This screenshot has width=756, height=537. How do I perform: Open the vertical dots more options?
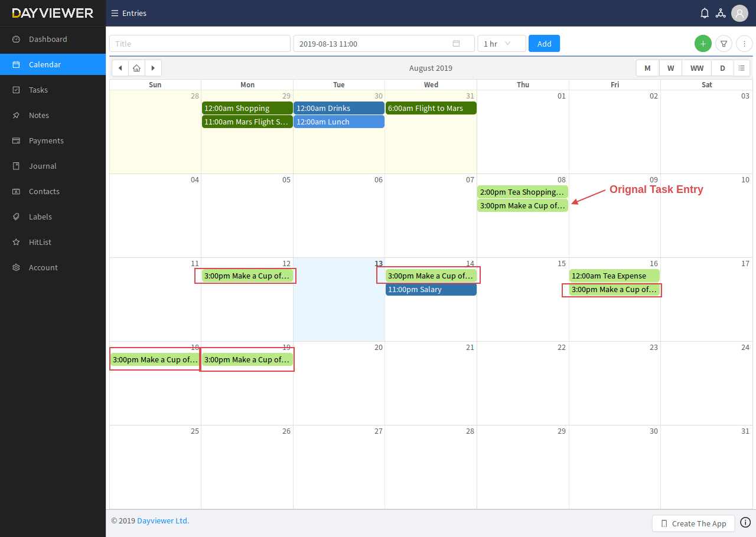click(x=744, y=44)
